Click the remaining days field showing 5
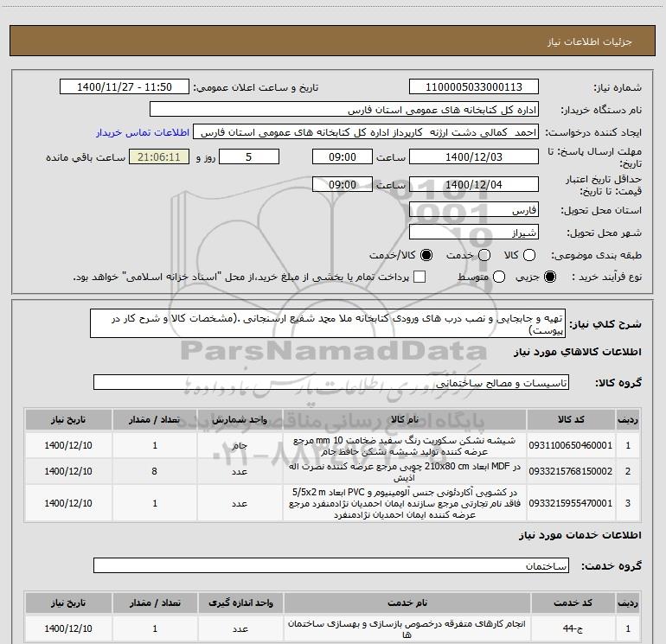666x644 pixels. (x=249, y=157)
